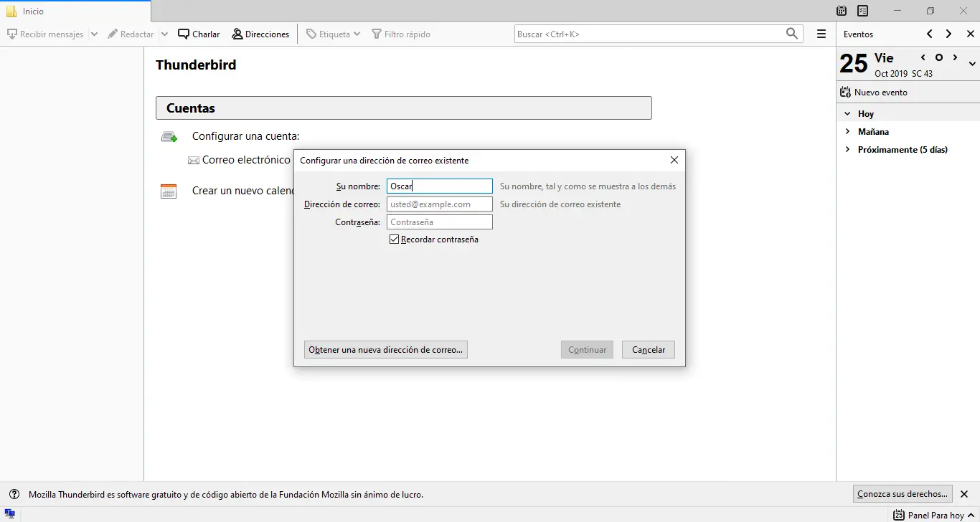The height and width of the screenshot is (522, 980).
Task: Click the Thunderbird heading text
Action: pyautogui.click(x=196, y=65)
